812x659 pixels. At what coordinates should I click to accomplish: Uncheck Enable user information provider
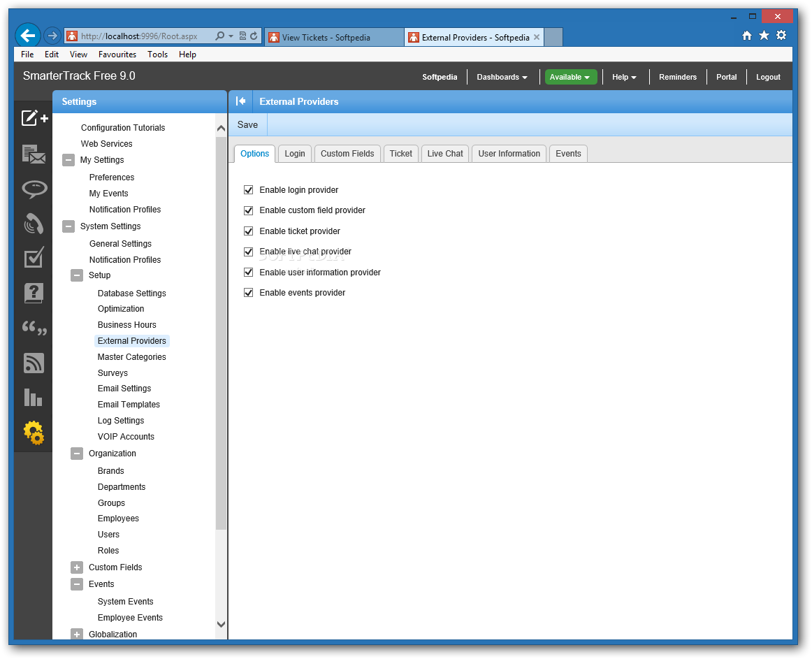(x=249, y=272)
